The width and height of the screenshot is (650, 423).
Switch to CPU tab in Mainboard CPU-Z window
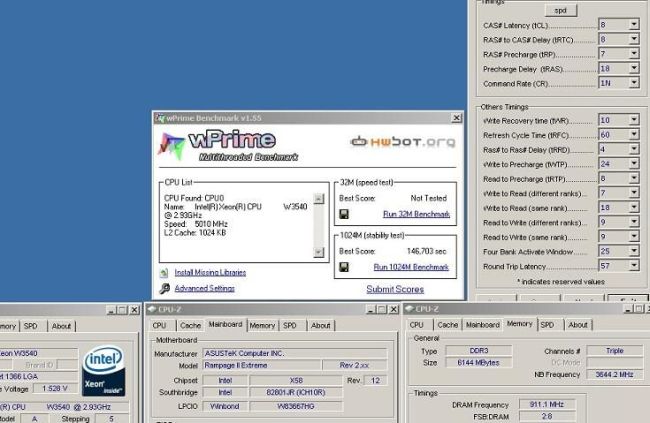159,326
